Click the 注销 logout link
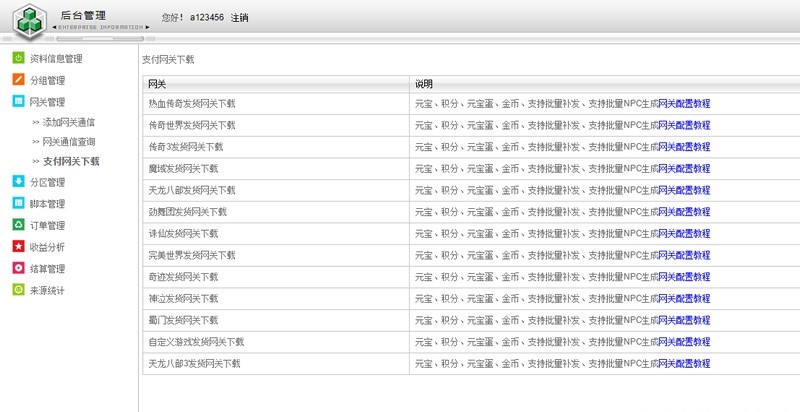 (239, 18)
